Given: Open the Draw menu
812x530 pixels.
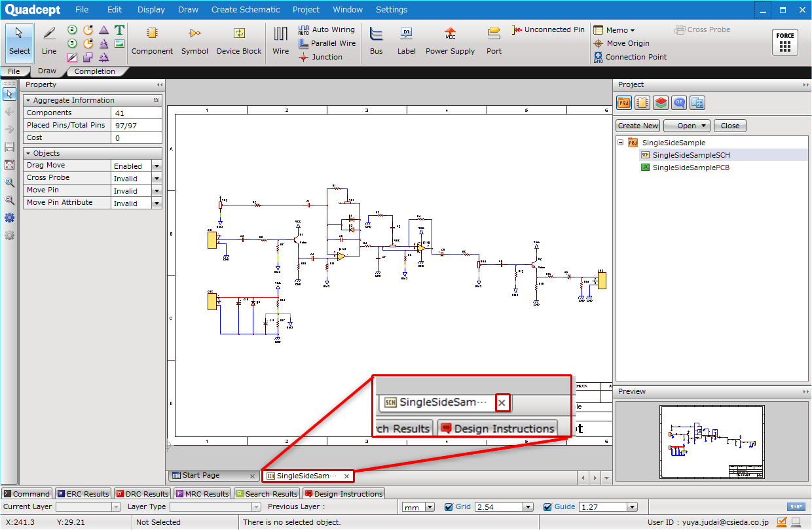Looking at the screenshot, I should point(188,9).
